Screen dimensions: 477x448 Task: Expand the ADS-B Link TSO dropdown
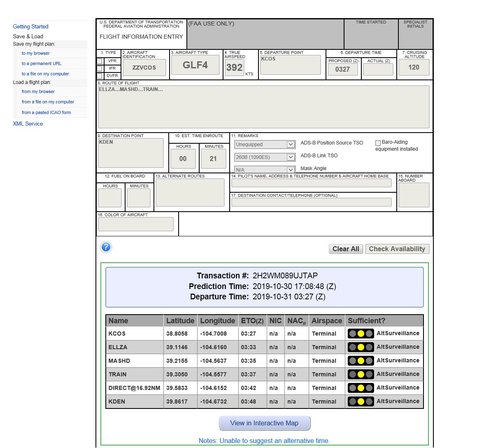pyautogui.click(x=265, y=157)
